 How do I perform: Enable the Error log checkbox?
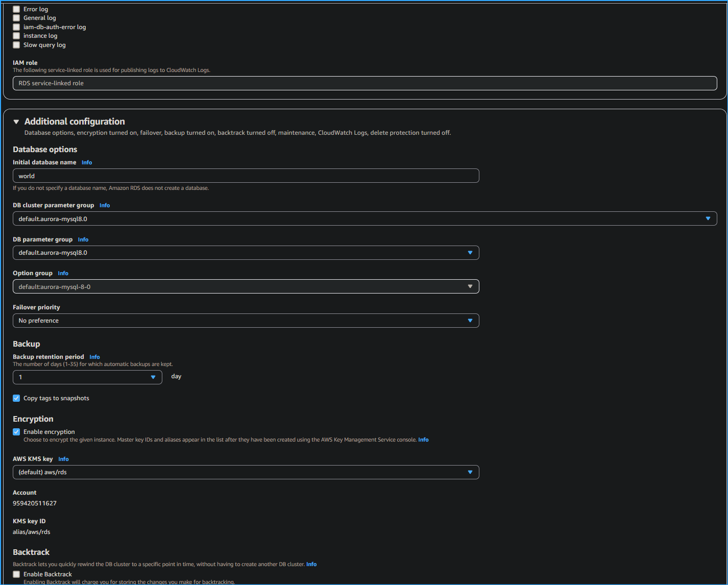click(x=16, y=9)
